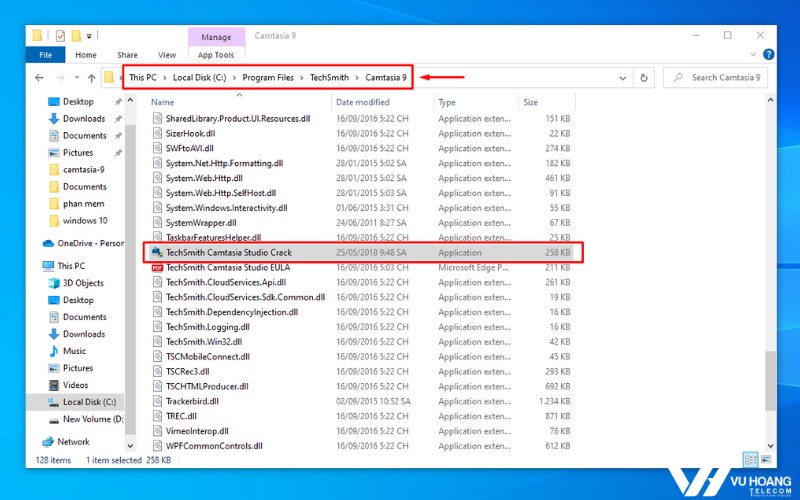Select VimeoInterop.dll file icon
Viewport: 800px width, 500px height.
[x=157, y=431]
